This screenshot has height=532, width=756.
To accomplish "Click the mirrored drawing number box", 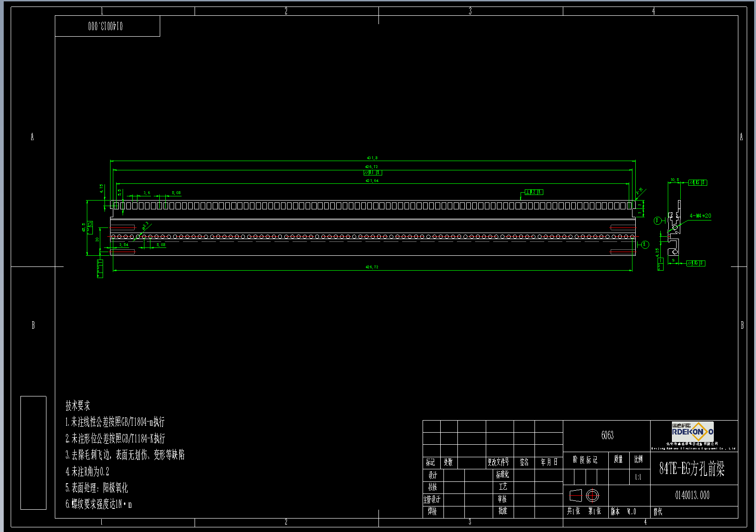I will click(x=107, y=26).
